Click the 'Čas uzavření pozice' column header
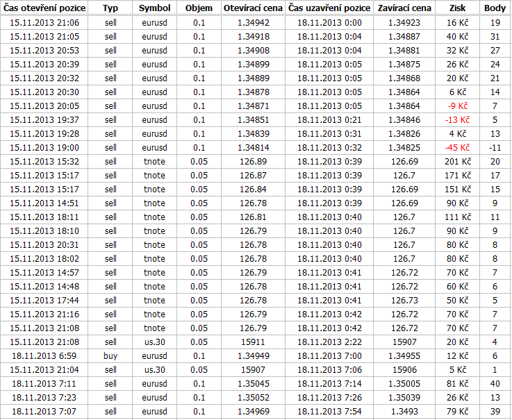This screenshot has height=420, width=512. pyautogui.click(x=329, y=8)
